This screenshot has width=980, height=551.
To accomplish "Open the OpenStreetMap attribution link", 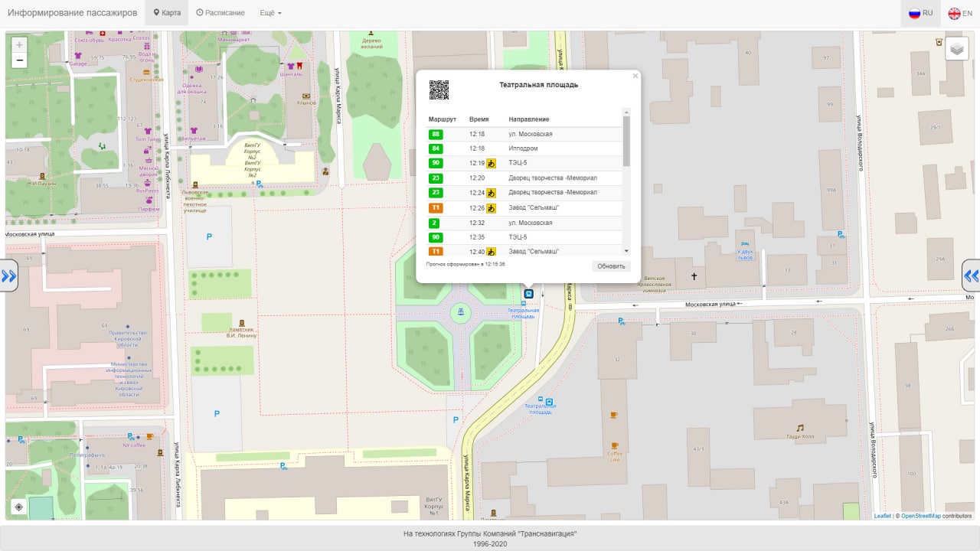I will pyautogui.click(x=920, y=516).
